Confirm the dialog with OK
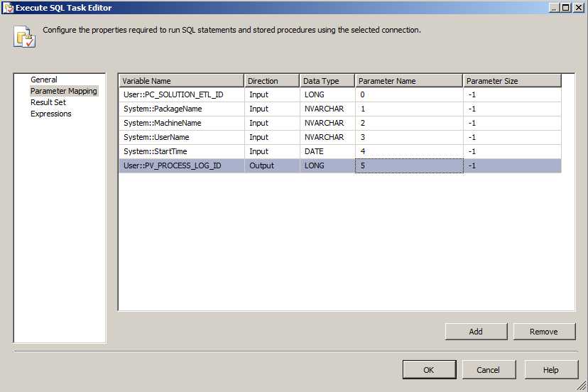The height and width of the screenshot is (392, 588). (x=429, y=370)
